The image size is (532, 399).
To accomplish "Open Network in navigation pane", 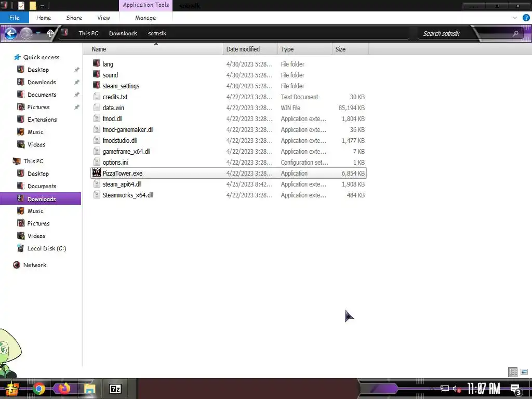I will click(x=35, y=265).
